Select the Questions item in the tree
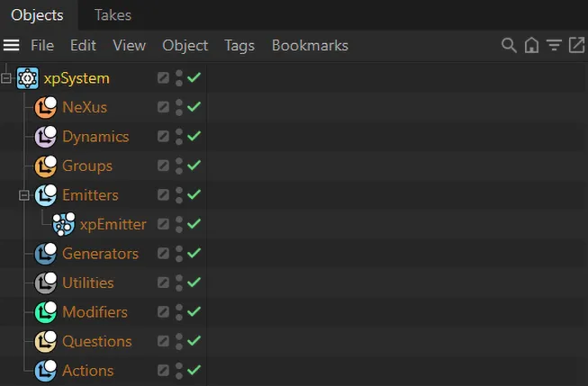Viewport: 588px width, 386px height. [96, 341]
